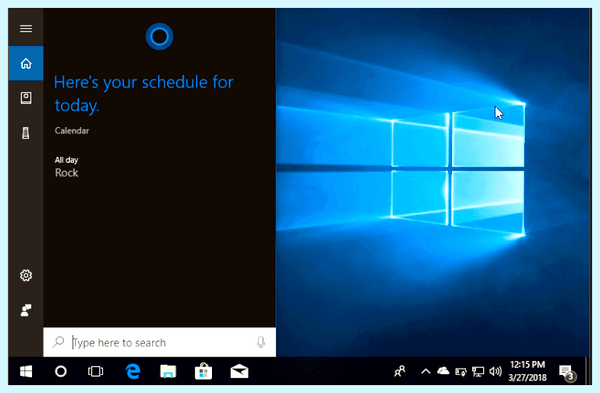Open the Windows Start button
This screenshot has height=393, width=600.
point(26,371)
